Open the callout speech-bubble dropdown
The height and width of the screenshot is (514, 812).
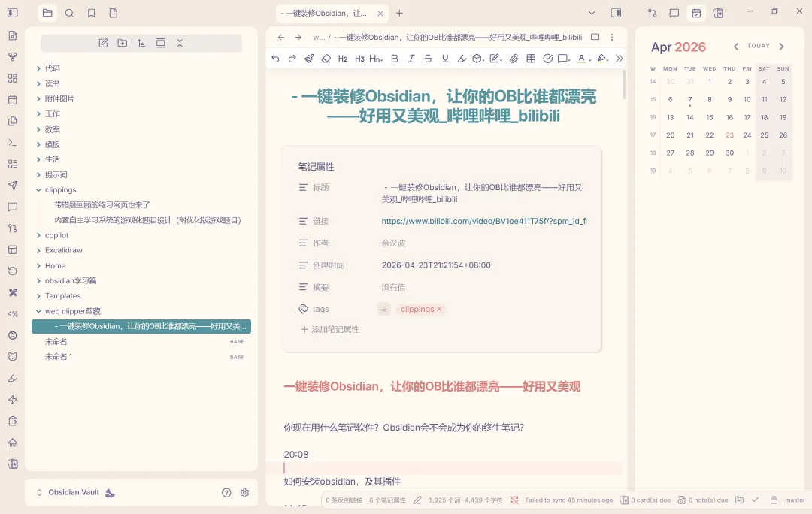coord(564,59)
